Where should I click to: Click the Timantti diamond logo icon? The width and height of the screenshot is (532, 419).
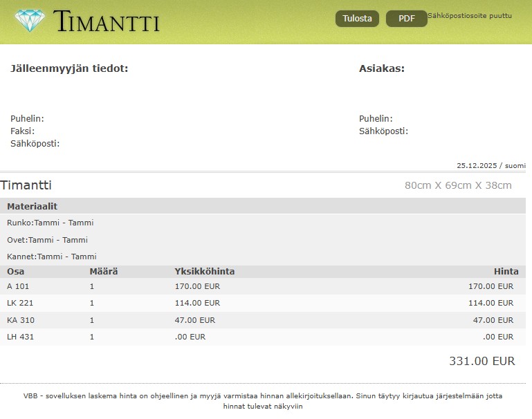pyautogui.click(x=28, y=21)
